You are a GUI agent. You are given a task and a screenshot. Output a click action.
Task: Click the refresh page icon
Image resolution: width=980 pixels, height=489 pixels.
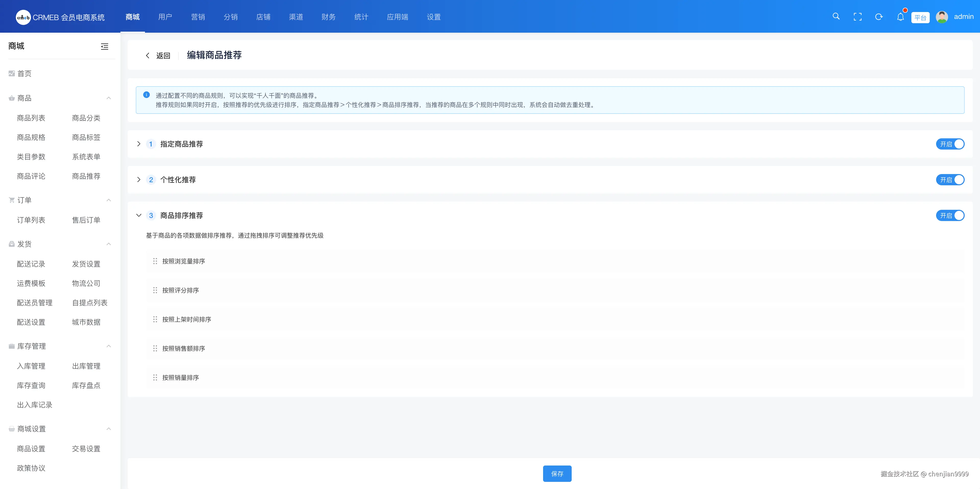point(879,17)
